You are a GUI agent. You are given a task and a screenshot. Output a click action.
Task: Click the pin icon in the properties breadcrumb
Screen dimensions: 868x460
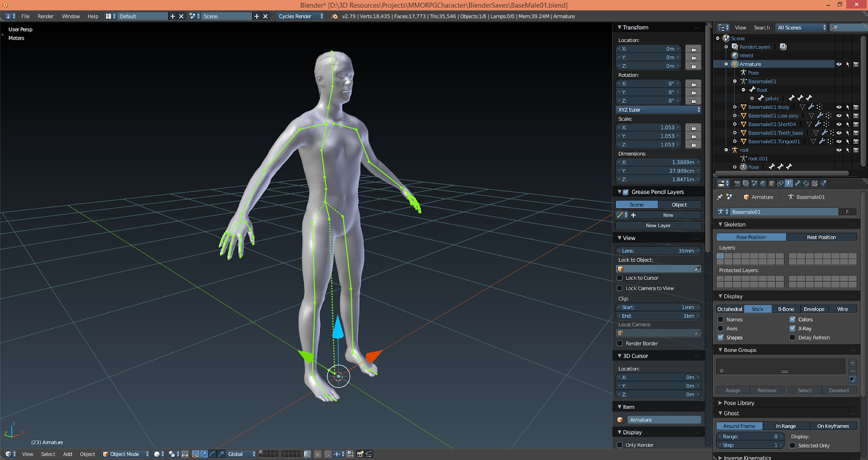pyautogui.click(x=720, y=197)
